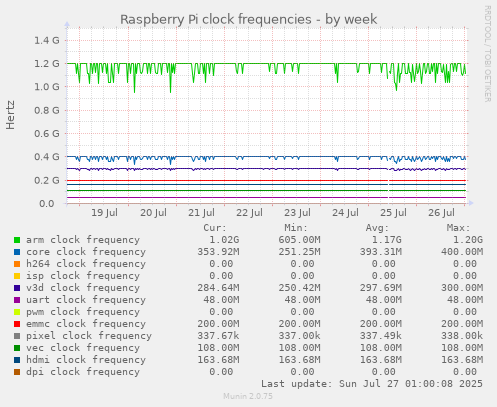Screen dimensions: 497x407
Task: Click arm maximum value 1.20G
Action: 468,240
